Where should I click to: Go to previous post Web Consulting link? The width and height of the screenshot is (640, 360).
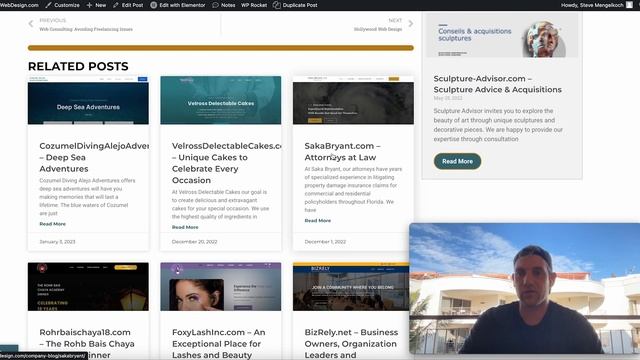coord(86,29)
